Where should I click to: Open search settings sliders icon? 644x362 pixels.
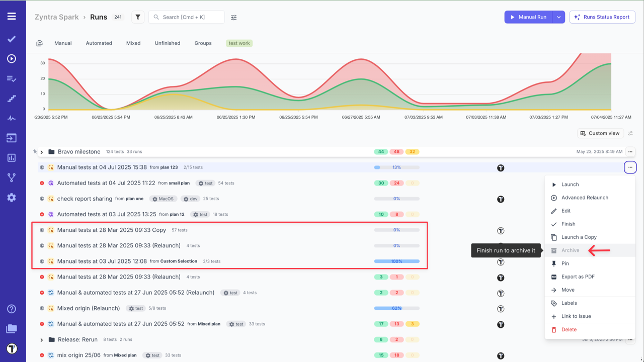pyautogui.click(x=234, y=17)
